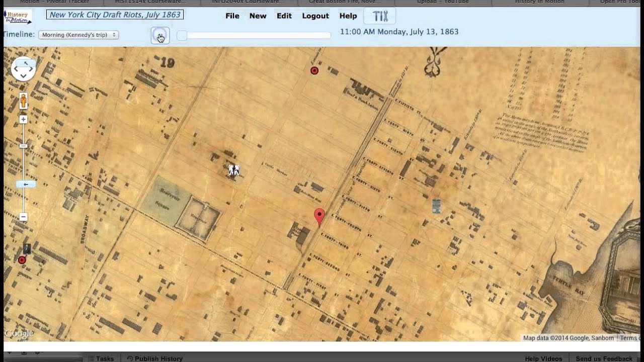Expand the Timeline 'Morning (Kennedy's trip)' dropdown
The width and height of the screenshot is (644, 362).
78,35
